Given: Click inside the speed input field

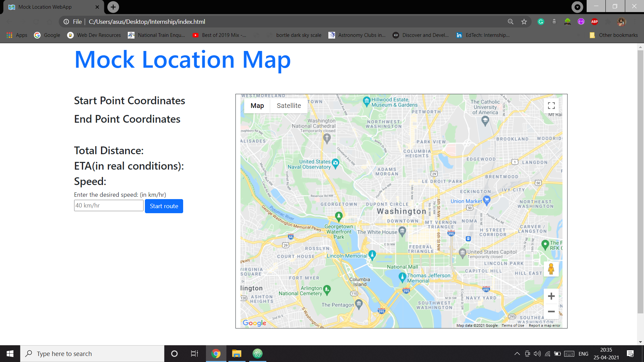Looking at the screenshot, I should (108, 205).
